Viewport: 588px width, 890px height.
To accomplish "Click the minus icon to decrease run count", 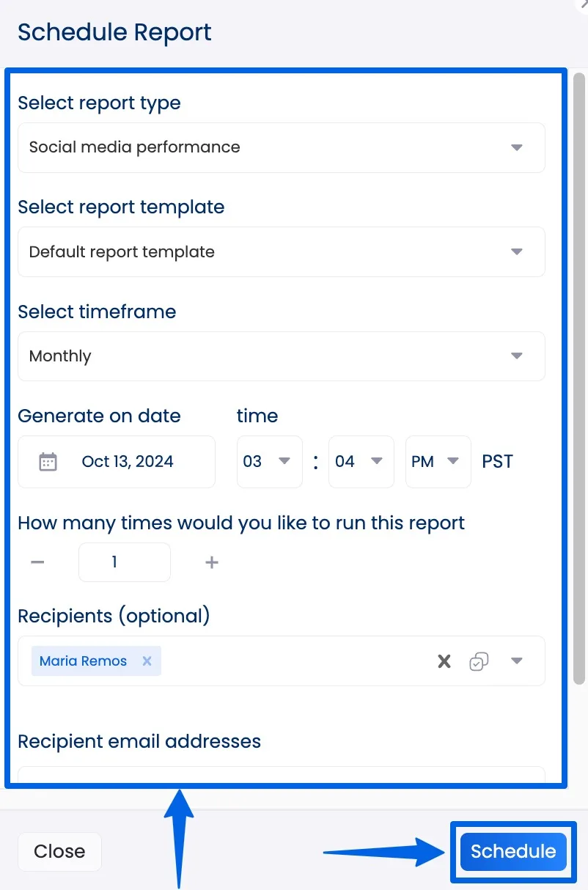I will pos(37,562).
